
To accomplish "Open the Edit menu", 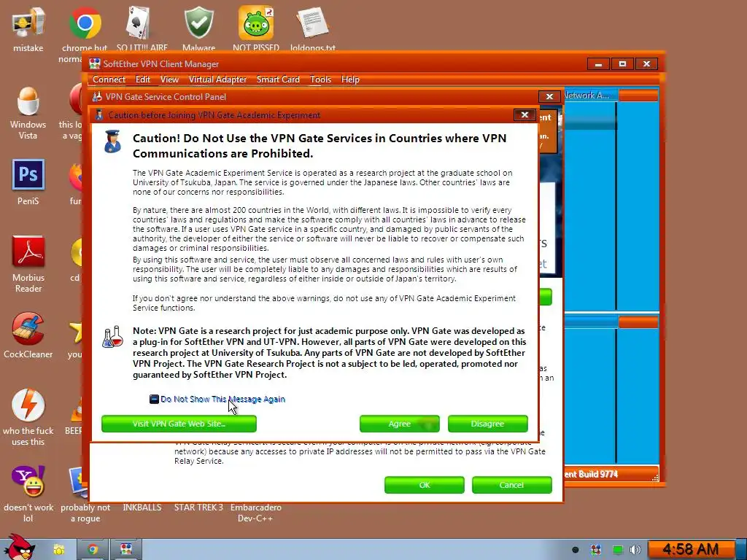I will tap(142, 79).
